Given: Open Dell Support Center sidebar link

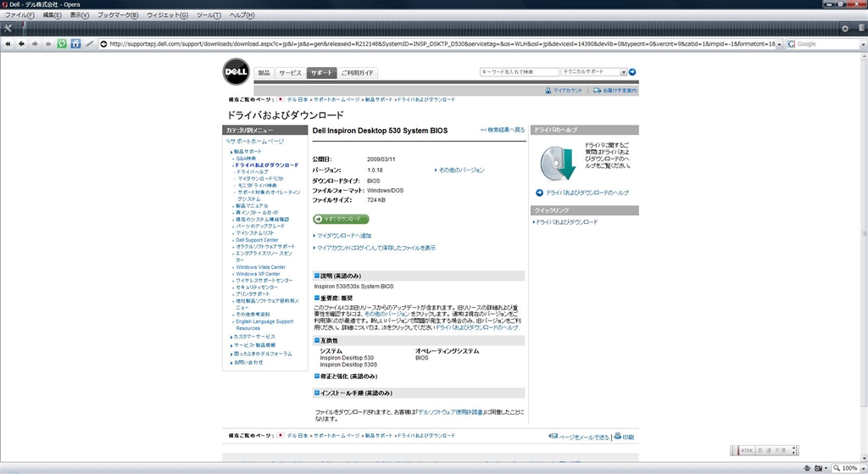Looking at the screenshot, I should [x=257, y=240].
